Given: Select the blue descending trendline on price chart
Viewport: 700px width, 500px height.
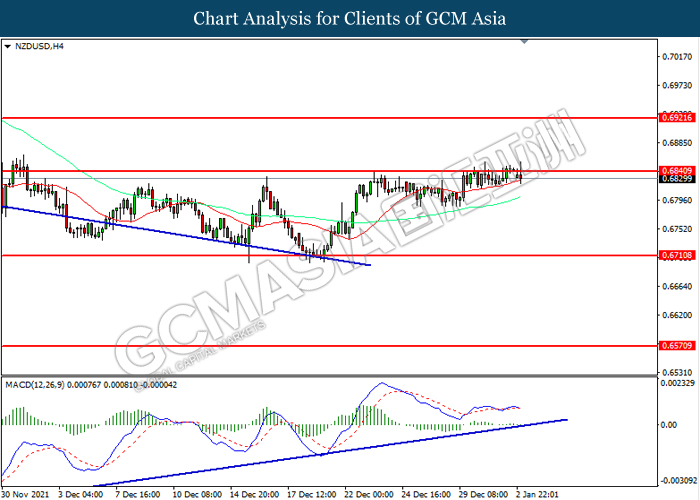Looking at the screenshot, I should pos(185,235).
